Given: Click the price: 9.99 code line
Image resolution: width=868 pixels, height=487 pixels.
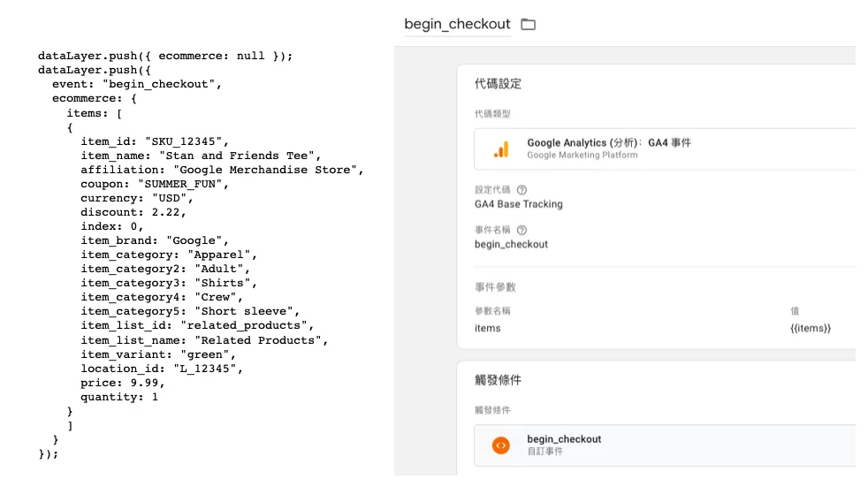Looking at the screenshot, I should point(122,383).
